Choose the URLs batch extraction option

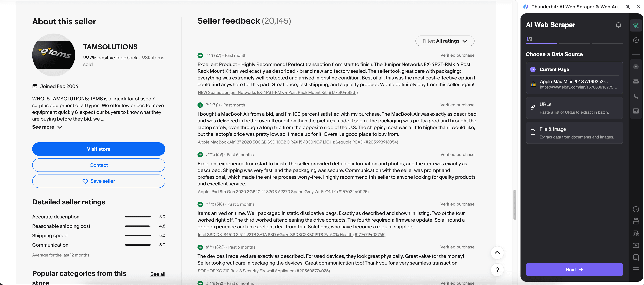(574, 108)
